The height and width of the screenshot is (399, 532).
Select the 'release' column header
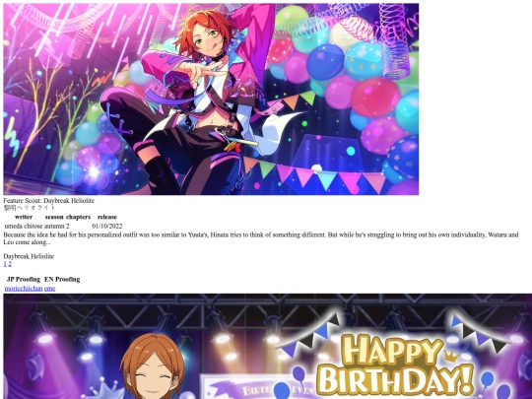(107, 217)
